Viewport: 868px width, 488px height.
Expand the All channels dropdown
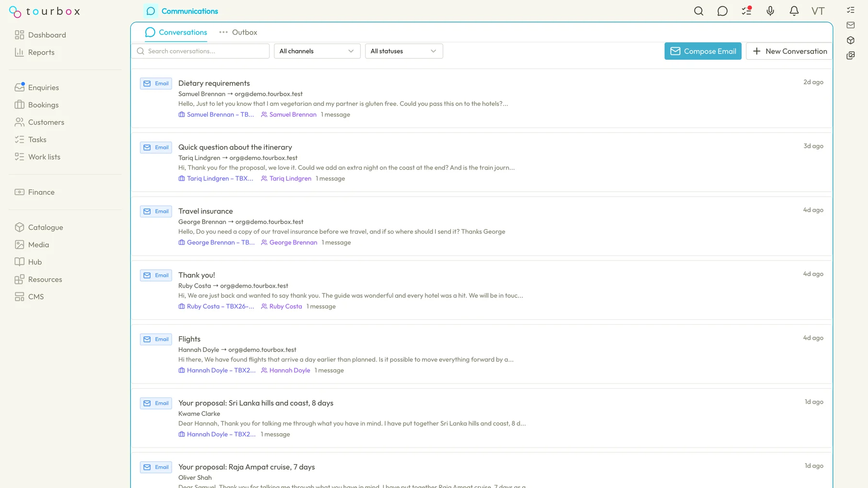point(317,51)
